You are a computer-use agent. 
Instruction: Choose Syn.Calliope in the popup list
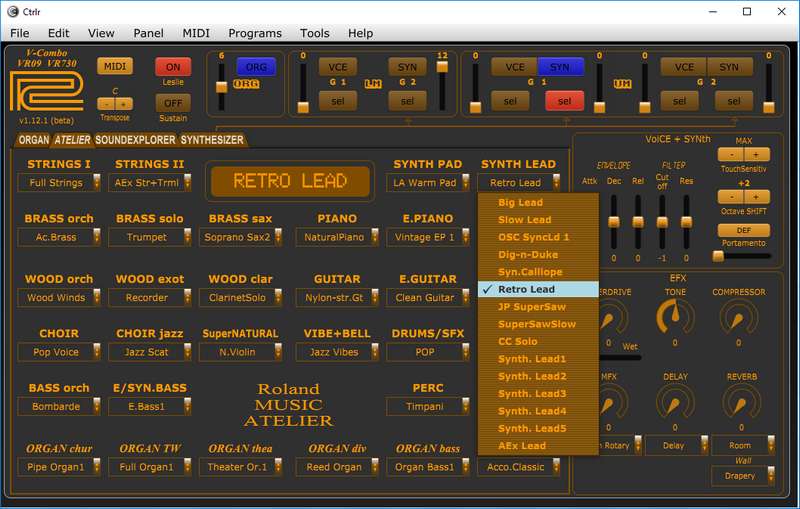(538, 272)
